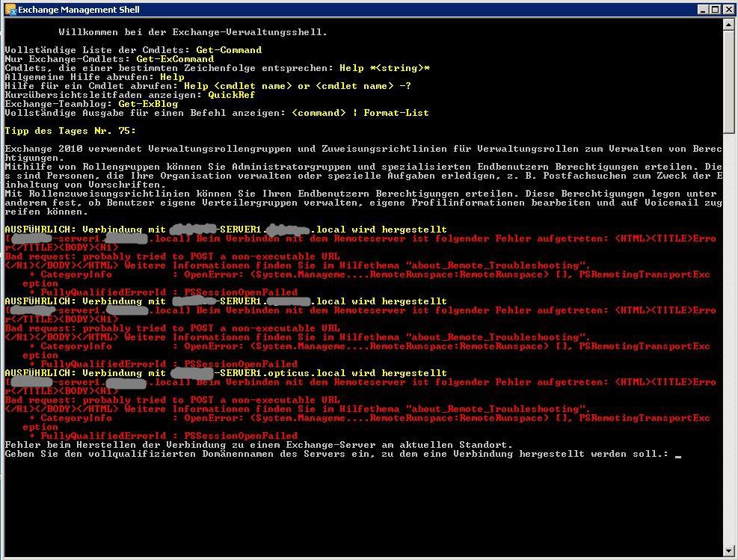Open the Exchange Management Shell title bar icon menu
The image size is (738, 560).
pyautogui.click(x=10, y=10)
